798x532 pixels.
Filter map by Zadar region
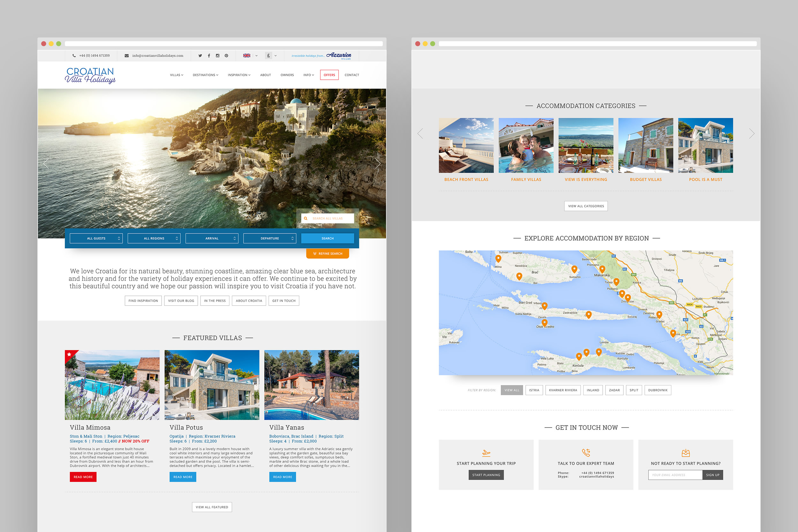tap(614, 390)
